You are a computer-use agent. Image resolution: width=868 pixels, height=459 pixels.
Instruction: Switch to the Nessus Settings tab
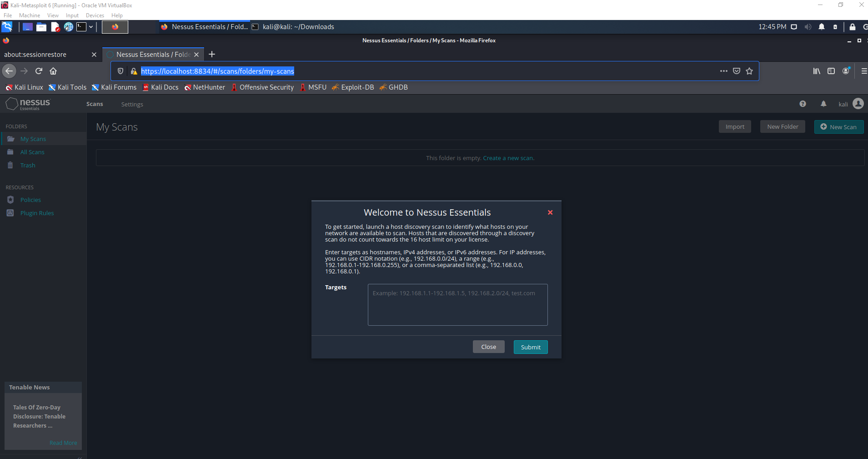click(132, 104)
